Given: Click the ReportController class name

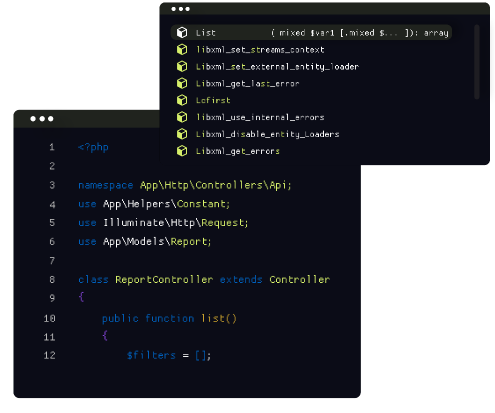Looking at the screenshot, I should [164, 279].
